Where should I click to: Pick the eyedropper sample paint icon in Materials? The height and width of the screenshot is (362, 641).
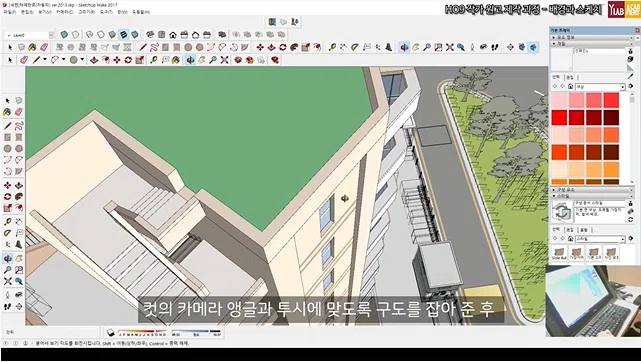pyautogui.click(x=630, y=77)
